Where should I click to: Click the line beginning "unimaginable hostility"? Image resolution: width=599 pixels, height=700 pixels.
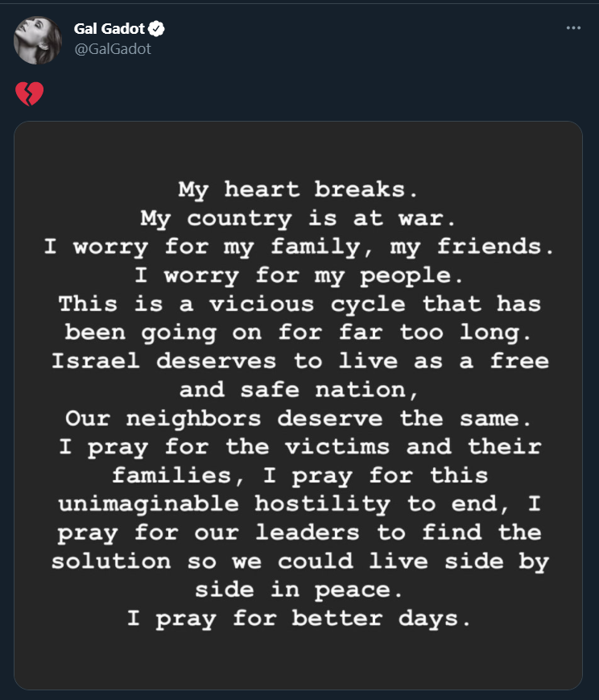pos(298,504)
